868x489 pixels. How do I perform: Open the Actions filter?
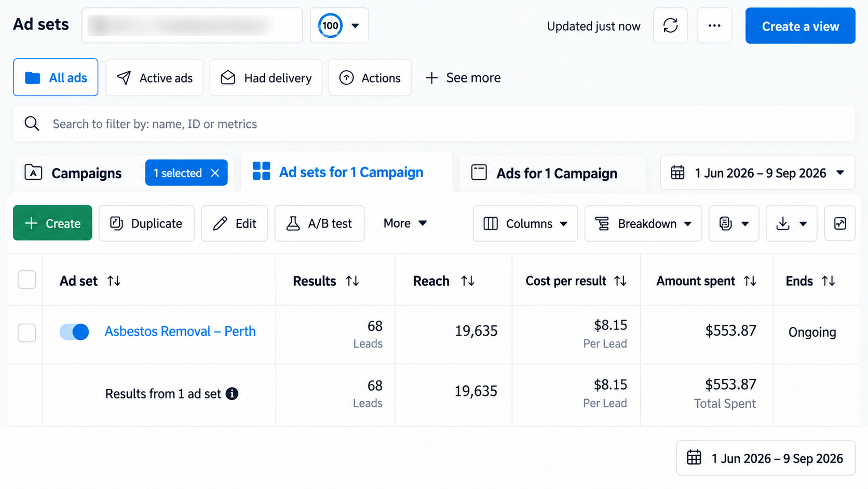370,77
